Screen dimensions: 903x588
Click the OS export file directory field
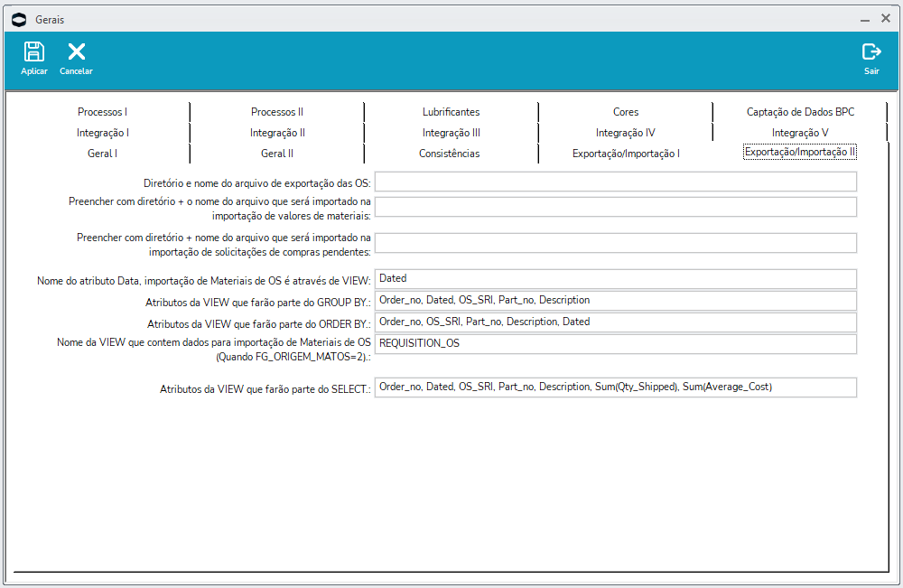(x=616, y=182)
